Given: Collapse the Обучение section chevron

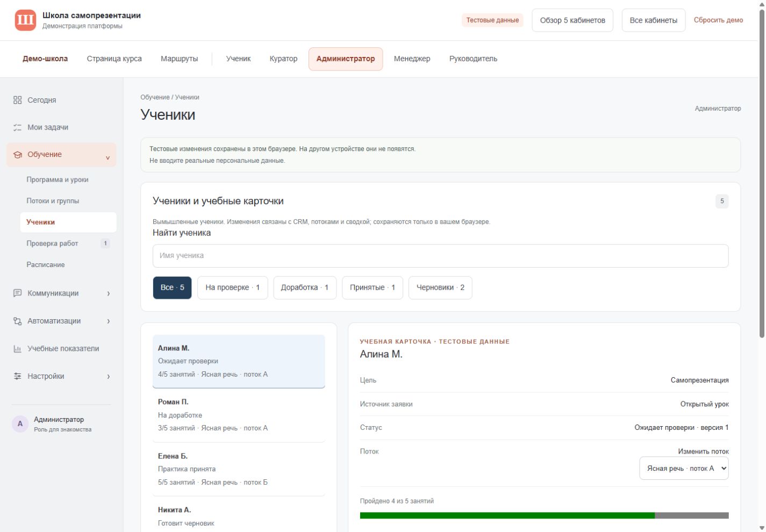Looking at the screenshot, I should tap(108, 157).
